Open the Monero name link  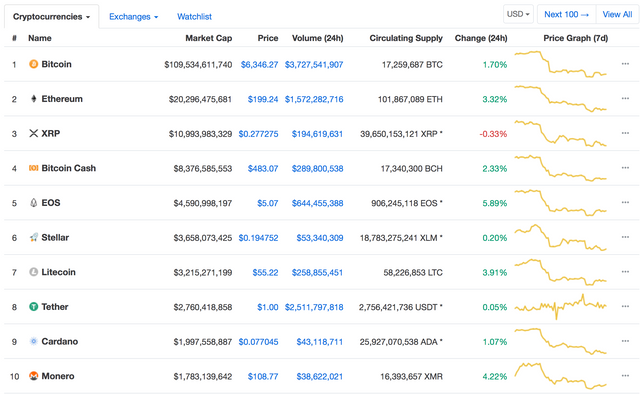(x=58, y=376)
